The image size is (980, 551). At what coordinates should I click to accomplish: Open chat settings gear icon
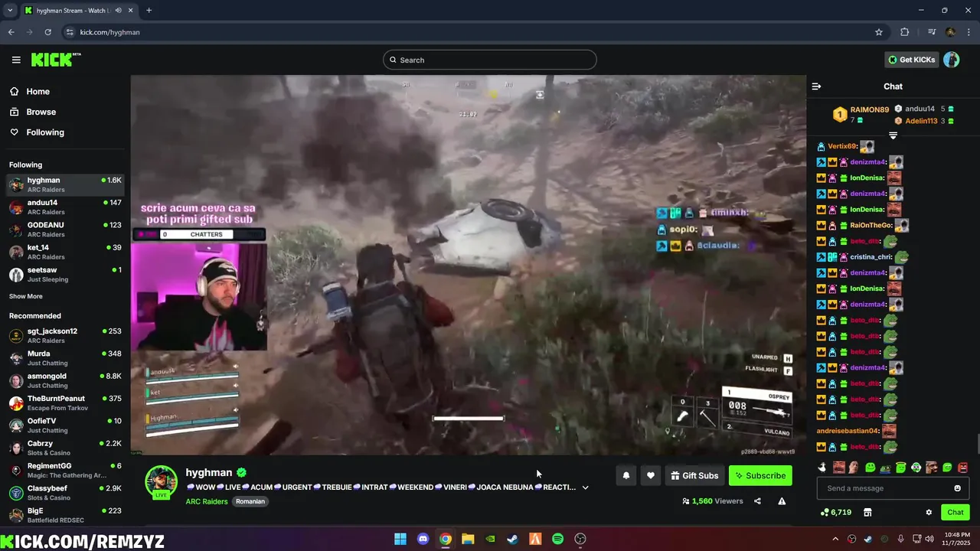tap(929, 513)
